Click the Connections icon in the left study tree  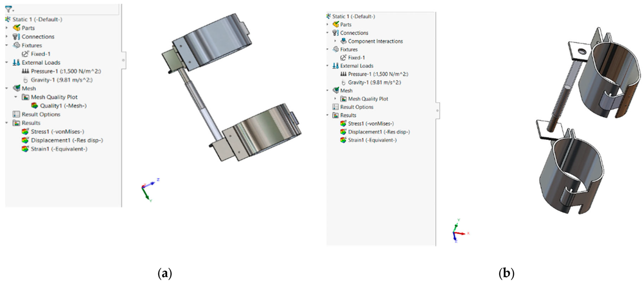tap(16, 37)
